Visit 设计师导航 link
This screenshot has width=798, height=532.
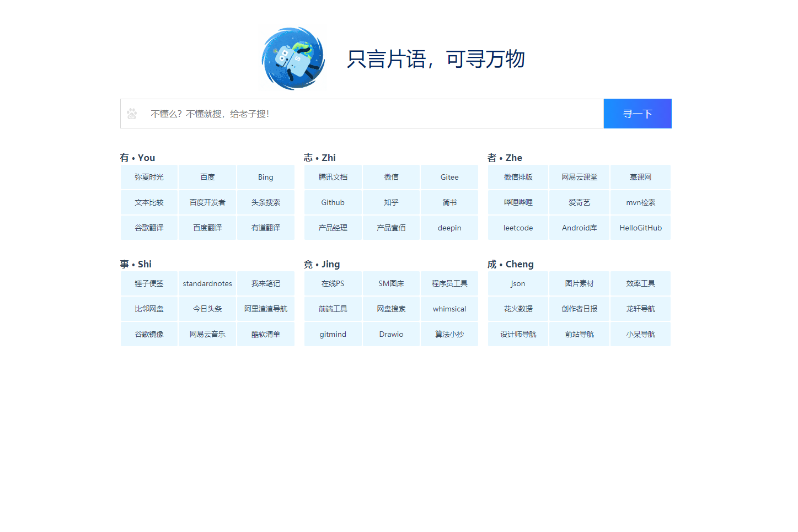click(x=518, y=334)
